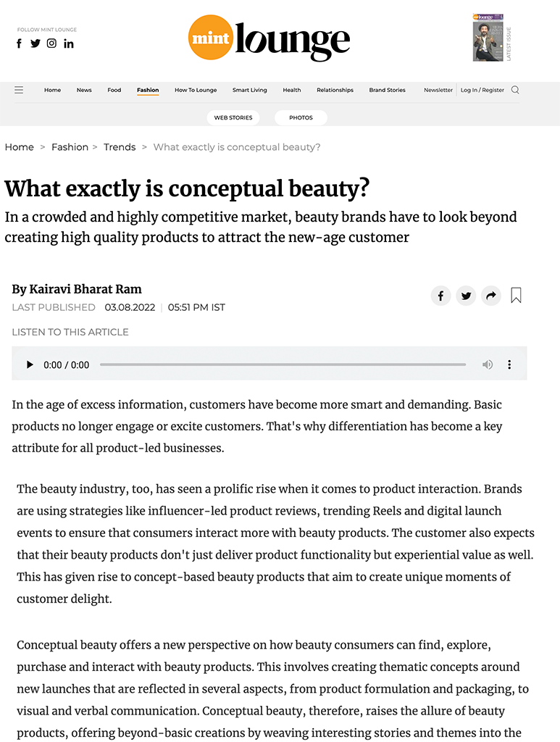The width and height of the screenshot is (560, 742).
Task: Seek along the audio progress bar
Action: click(283, 364)
